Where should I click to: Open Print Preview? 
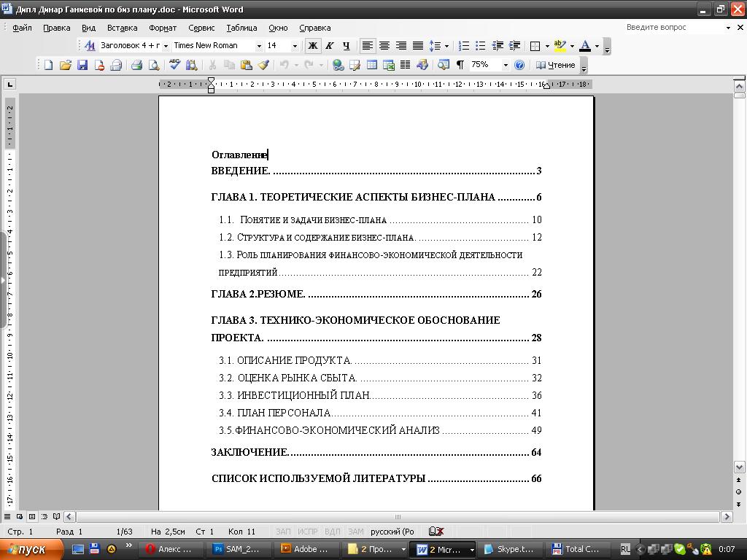click(x=153, y=65)
